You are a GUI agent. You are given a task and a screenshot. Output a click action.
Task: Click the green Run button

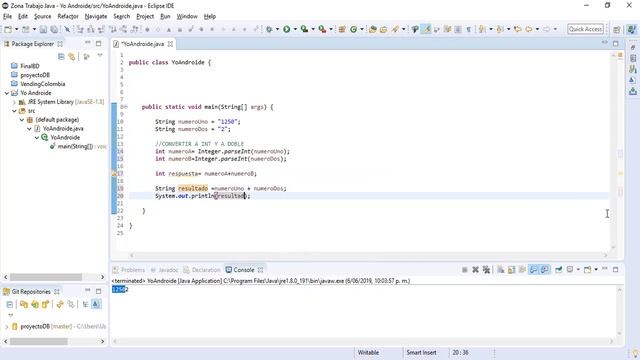coord(287,29)
